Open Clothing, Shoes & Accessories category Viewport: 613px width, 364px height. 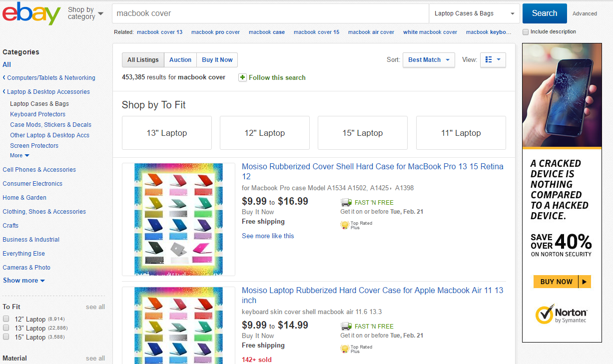tap(44, 212)
